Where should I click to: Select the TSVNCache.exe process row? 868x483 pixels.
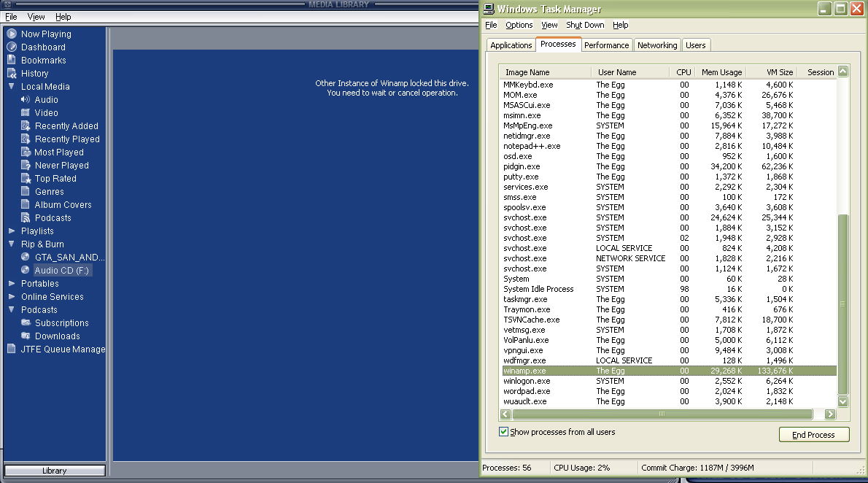click(670, 320)
